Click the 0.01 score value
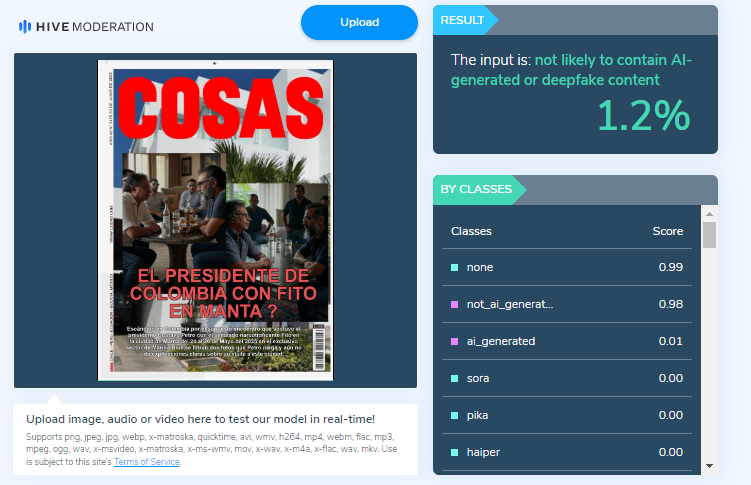The width and height of the screenshot is (751, 485). tap(671, 341)
